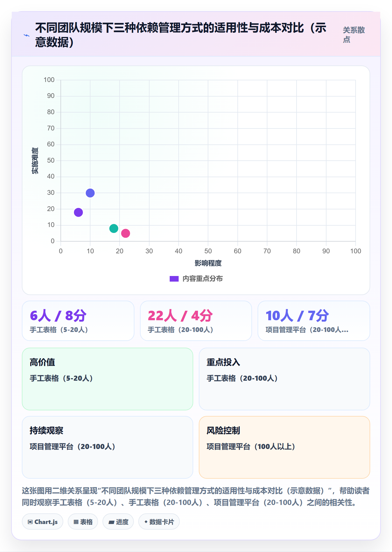Click 项目管理平台（20-100人） in the 持续观察 card
Image resolution: width=392 pixels, height=552 pixels.
[x=73, y=446]
